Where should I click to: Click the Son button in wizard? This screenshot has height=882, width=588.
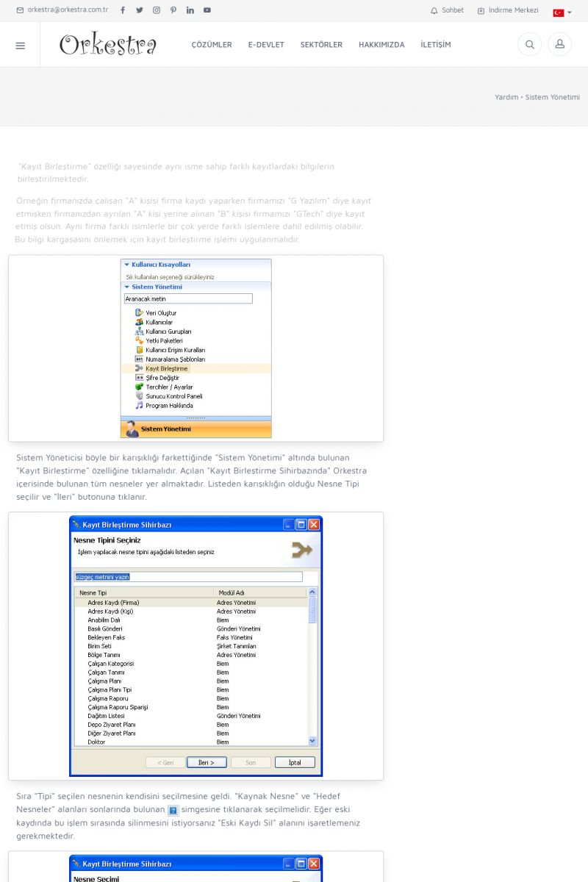251,763
